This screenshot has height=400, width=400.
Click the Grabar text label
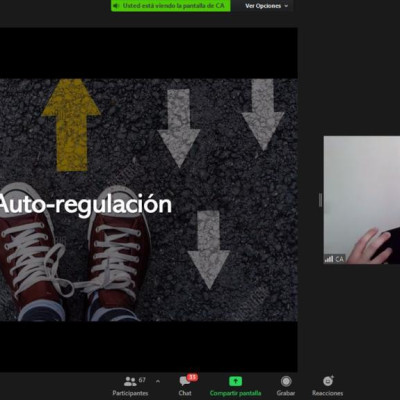pyautogui.click(x=286, y=393)
